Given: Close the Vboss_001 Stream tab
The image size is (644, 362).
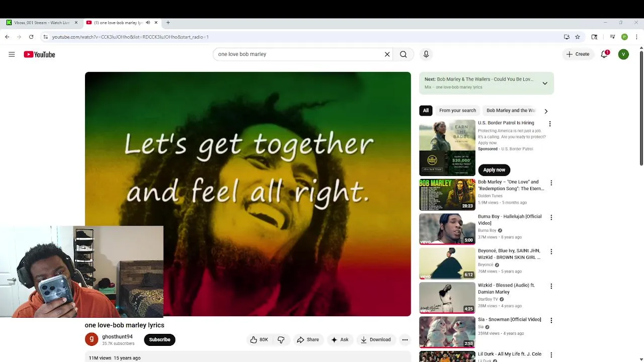Looking at the screenshot, I should 76,23.
